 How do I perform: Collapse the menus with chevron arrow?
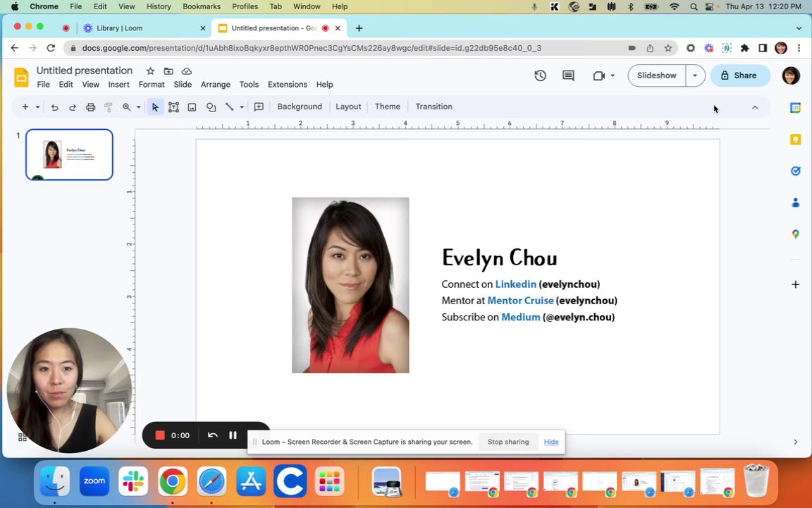pyautogui.click(x=754, y=107)
